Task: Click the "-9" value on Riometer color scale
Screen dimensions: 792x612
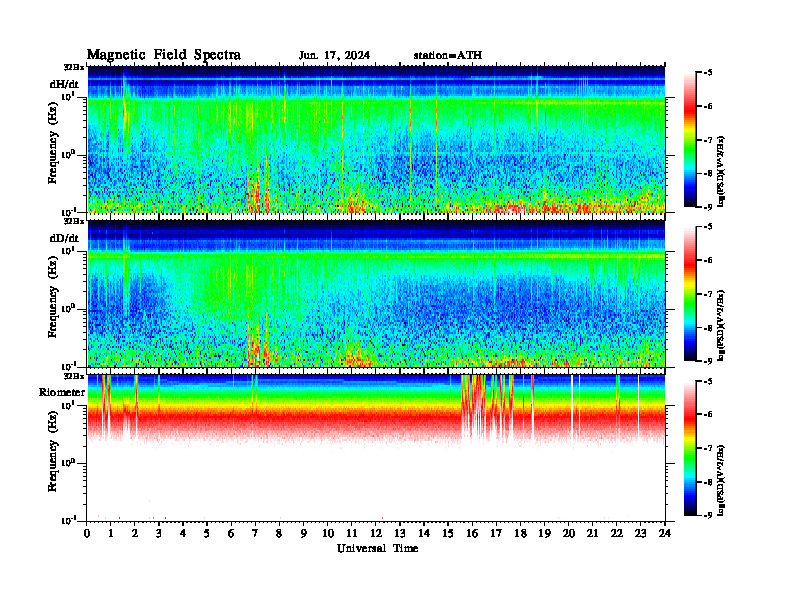Action: 708,515
